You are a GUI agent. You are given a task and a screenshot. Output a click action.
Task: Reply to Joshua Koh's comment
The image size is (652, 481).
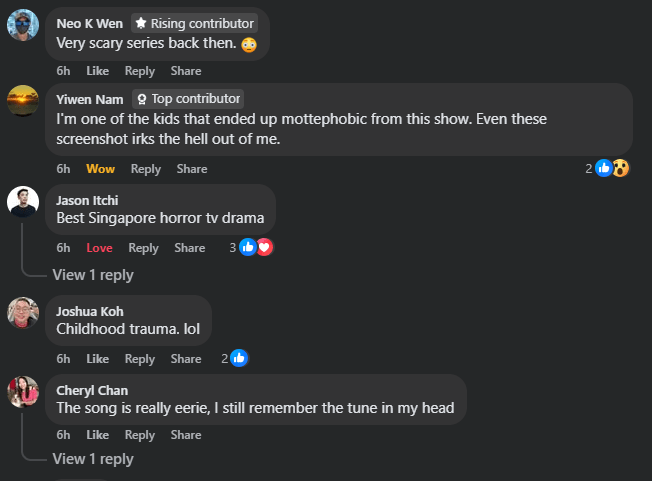click(140, 359)
